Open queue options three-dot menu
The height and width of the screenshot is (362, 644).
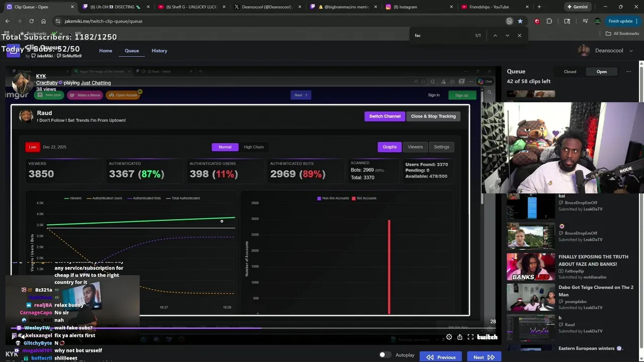click(x=628, y=71)
